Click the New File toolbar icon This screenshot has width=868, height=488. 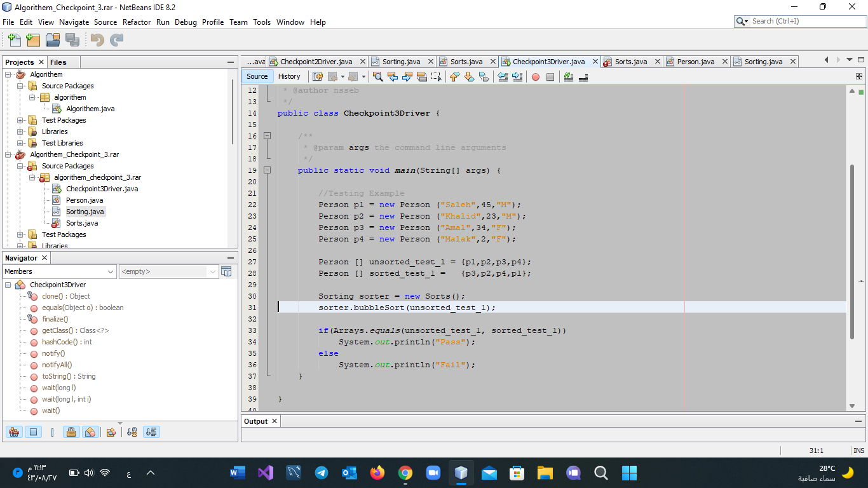tap(14, 40)
